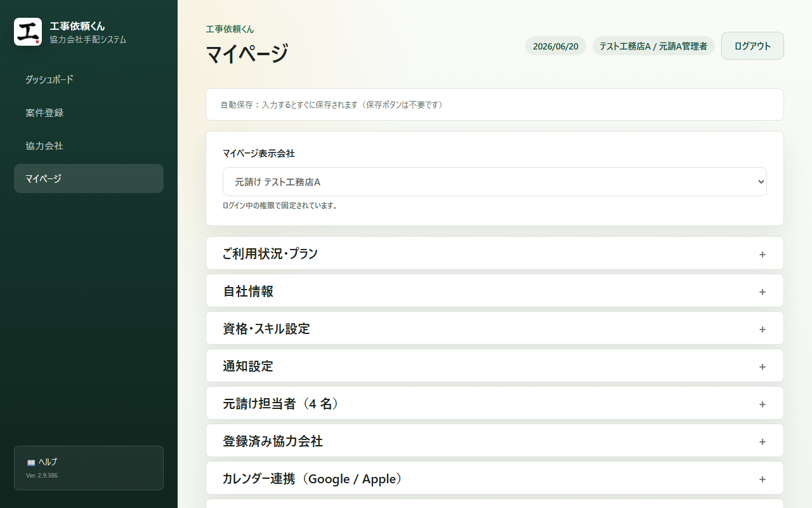Viewport: 812px width, 508px height.
Task: Click the plus icon on 通知設定
Action: point(763,367)
